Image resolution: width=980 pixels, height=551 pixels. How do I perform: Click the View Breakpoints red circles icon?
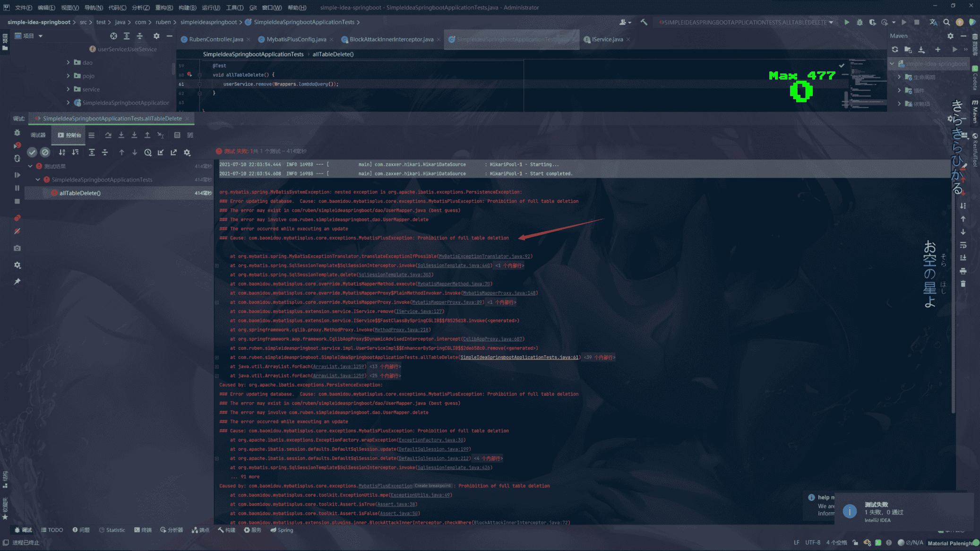17,218
